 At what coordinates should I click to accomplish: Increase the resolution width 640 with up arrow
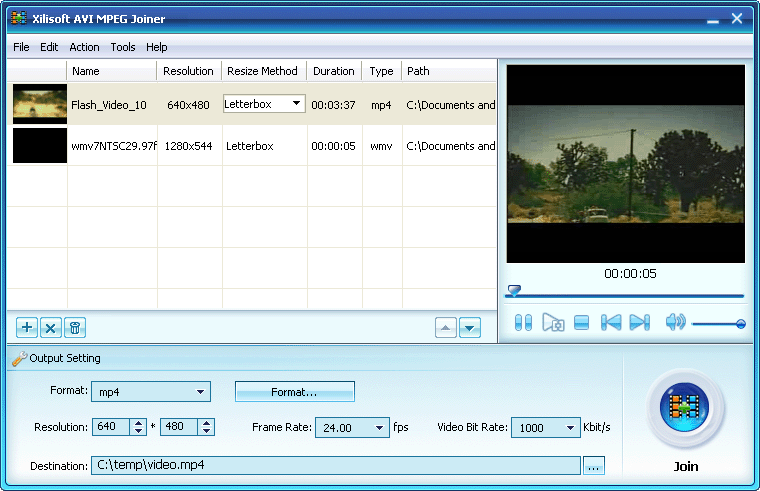(x=139, y=423)
